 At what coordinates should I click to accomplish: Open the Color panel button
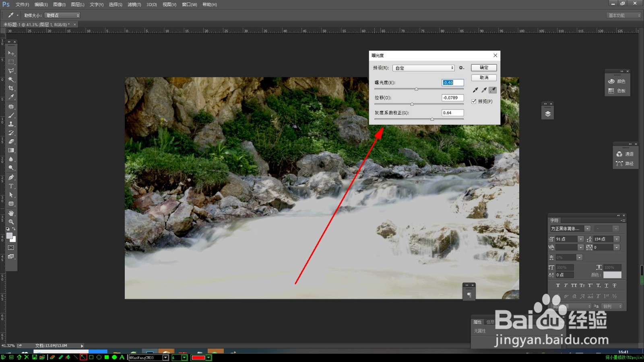617,81
